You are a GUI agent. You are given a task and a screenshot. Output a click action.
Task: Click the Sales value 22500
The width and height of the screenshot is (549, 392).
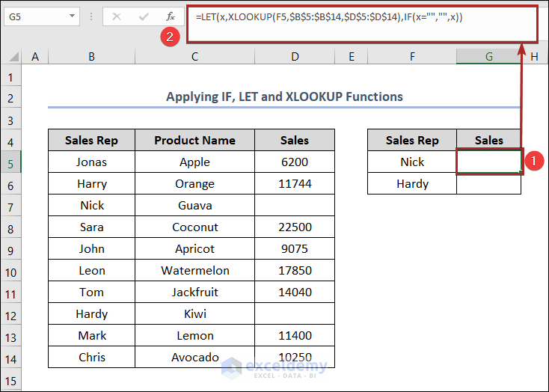click(295, 227)
